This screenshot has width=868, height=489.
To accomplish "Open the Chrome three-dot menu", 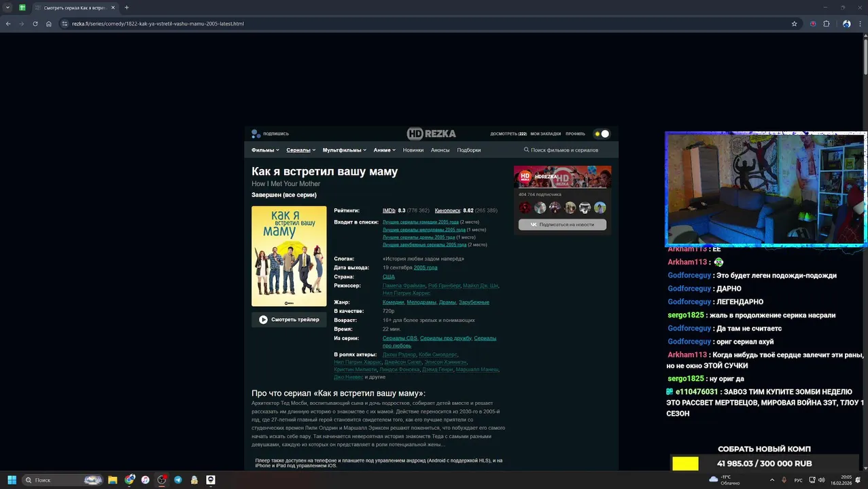I will [x=859, y=24].
